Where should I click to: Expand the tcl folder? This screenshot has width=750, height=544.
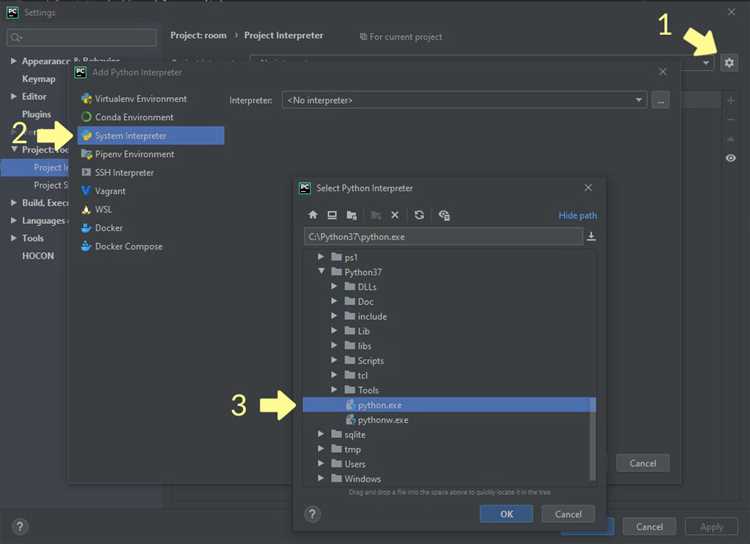[x=334, y=375]
